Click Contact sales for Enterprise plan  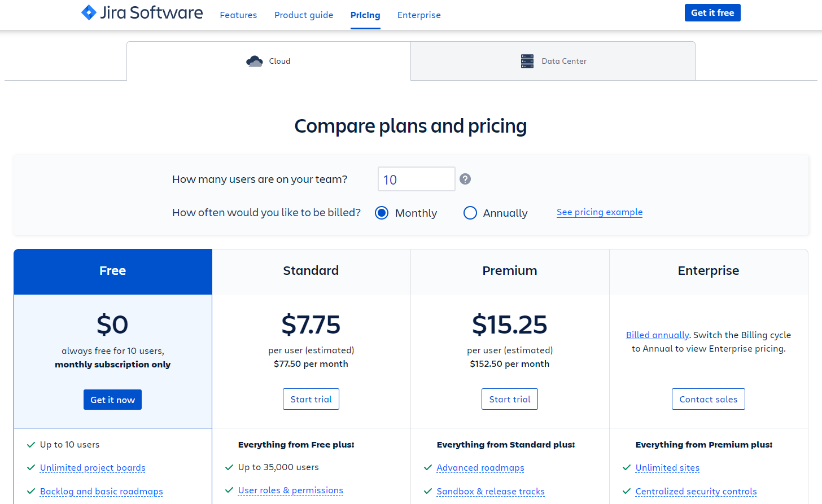pos(709,399)
